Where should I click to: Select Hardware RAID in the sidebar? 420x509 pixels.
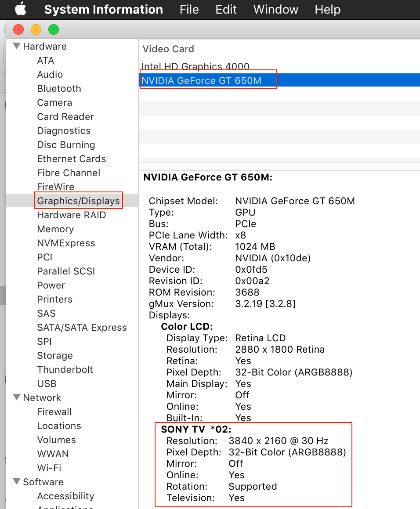[x=72, y=215]
